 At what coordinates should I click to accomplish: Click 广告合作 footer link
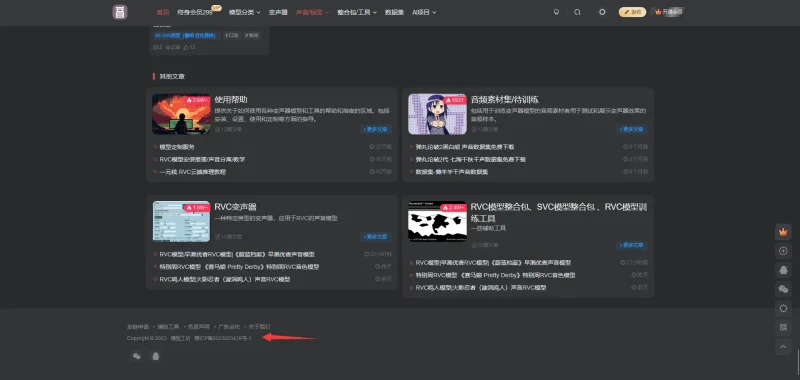[x=229, y=326]
